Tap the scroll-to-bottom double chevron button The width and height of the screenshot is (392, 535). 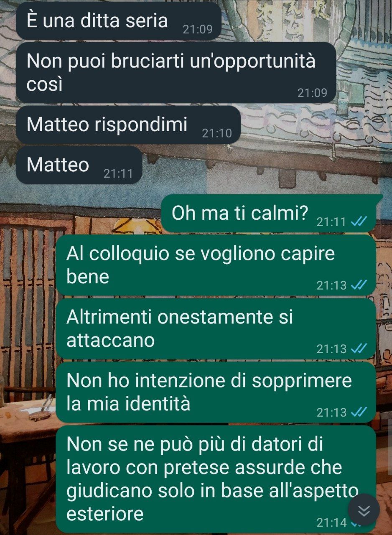[x=364, y=510]
